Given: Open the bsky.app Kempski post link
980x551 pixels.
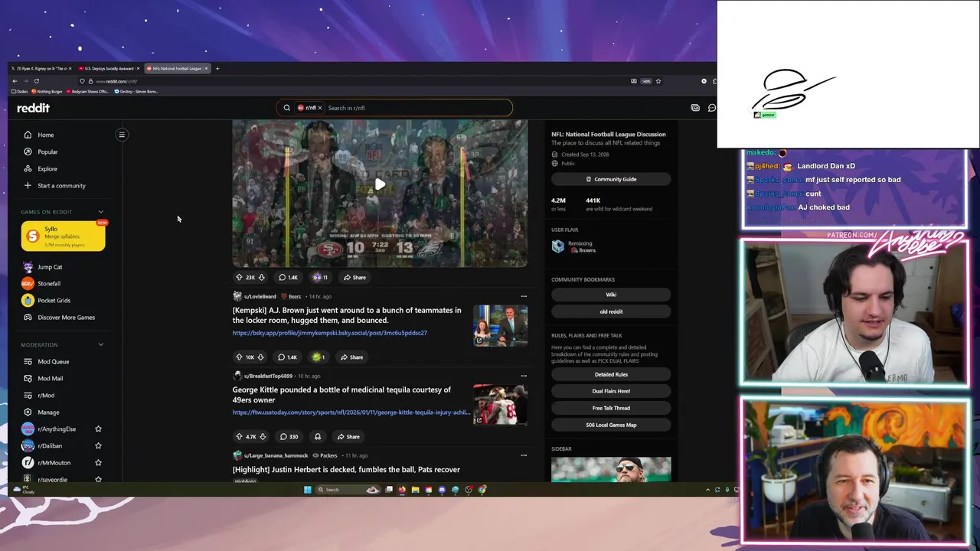Looking at the screenshot, I should (x=330, y=333).
